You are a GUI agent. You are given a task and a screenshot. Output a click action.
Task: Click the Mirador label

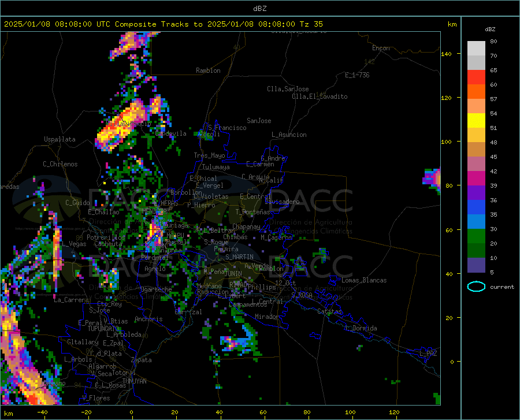266,317
